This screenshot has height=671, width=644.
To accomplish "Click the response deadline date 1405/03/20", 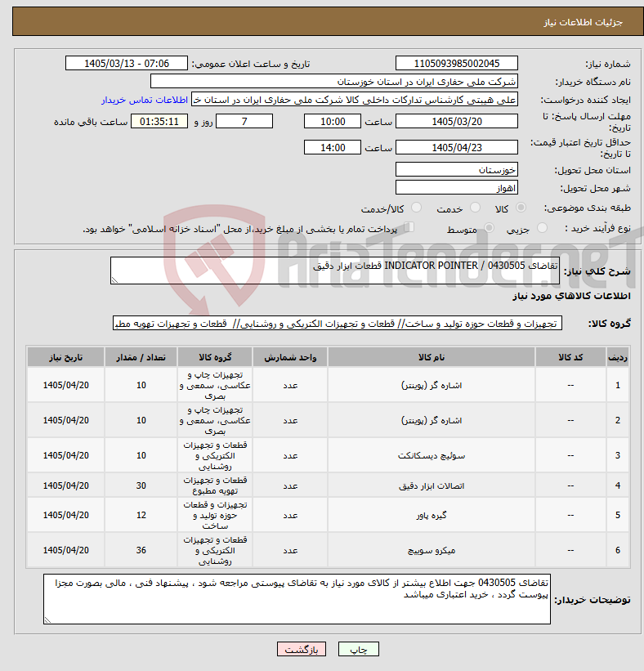I will tap(457, 122).
